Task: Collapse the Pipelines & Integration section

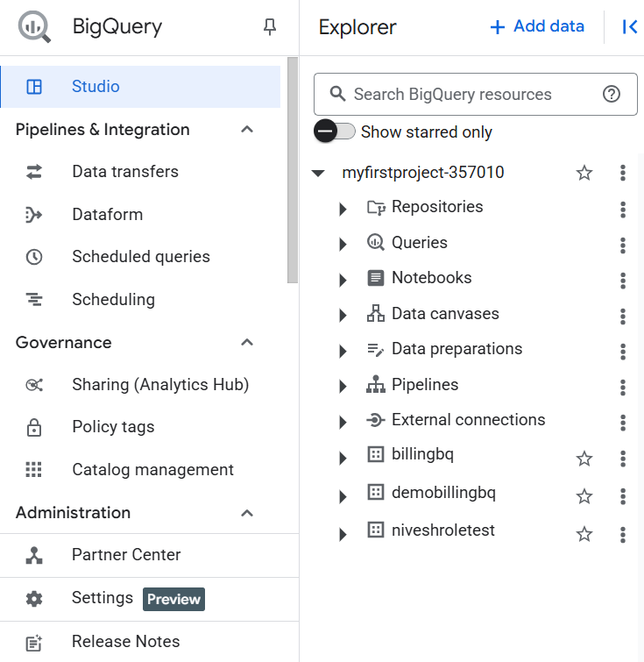Action: (247, 130)
